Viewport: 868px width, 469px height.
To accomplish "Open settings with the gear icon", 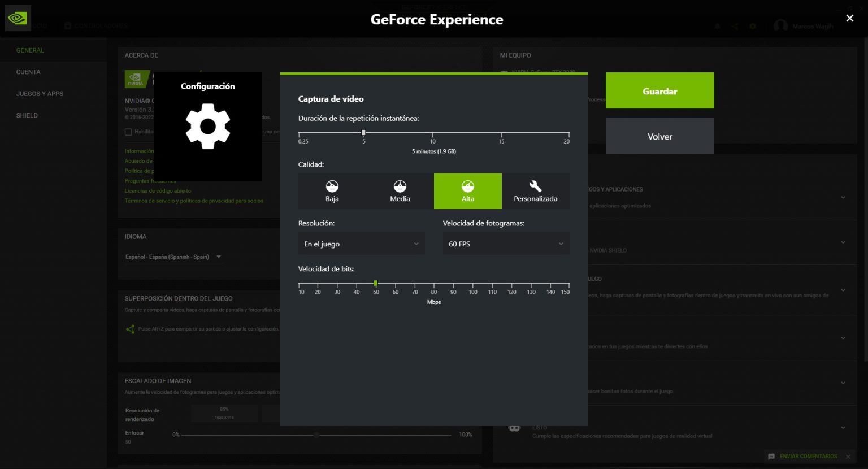I will 753,26.
